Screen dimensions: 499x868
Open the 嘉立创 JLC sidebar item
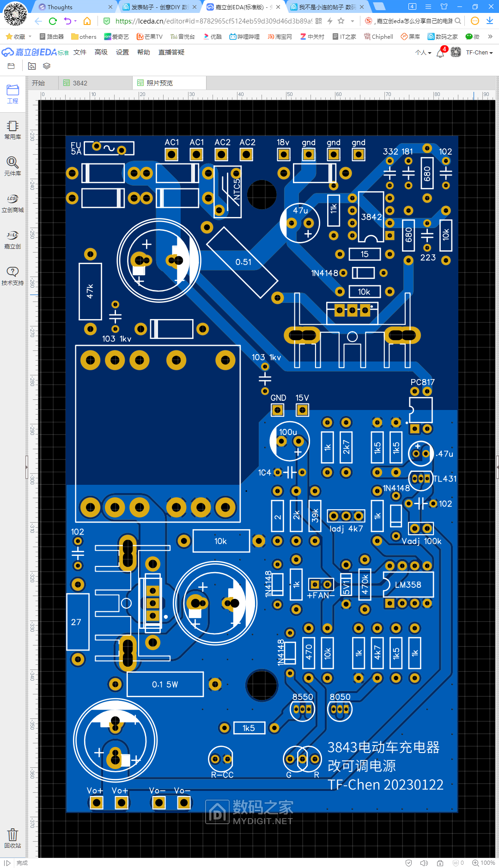[x=12, y=240]
